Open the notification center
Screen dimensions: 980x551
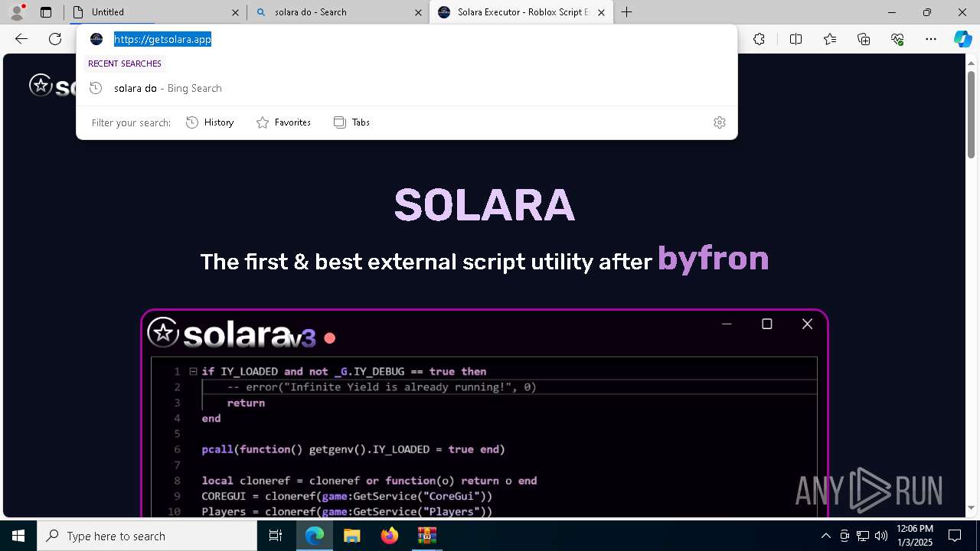tap(955, 536)
